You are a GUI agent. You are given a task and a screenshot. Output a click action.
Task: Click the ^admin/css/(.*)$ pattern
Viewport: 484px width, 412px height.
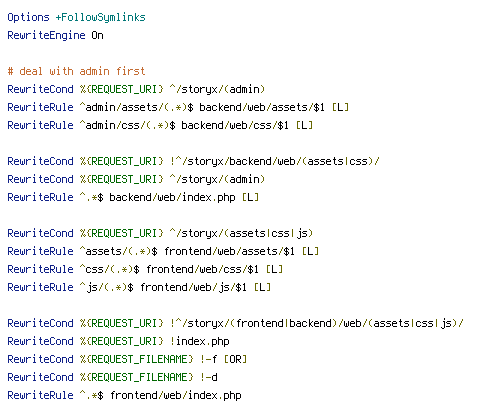pyautogui.click(x=128, y=125)
